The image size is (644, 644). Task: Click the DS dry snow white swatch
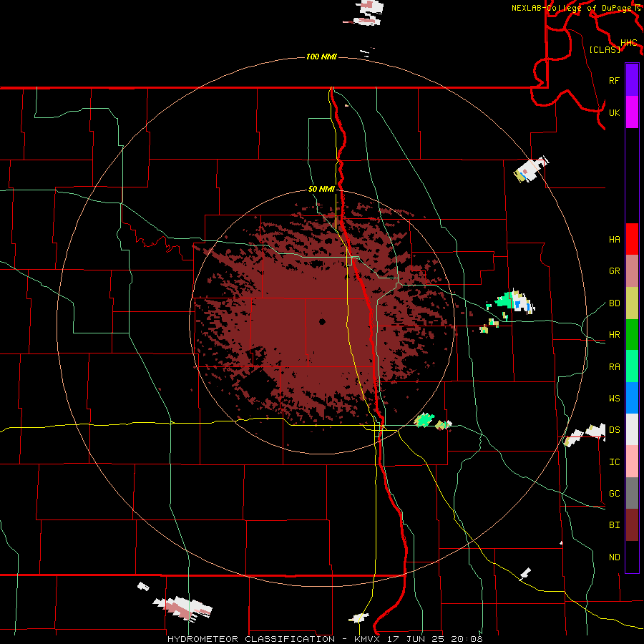click(632, 429)
